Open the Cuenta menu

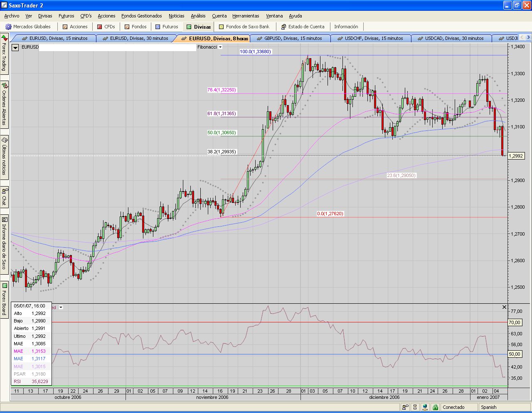click(219, 16)
